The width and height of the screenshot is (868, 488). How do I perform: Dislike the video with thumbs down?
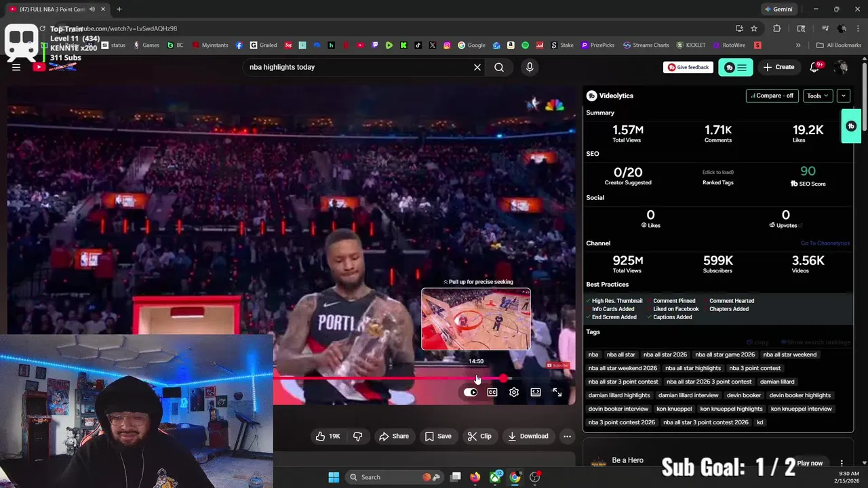tap(357, 436)
